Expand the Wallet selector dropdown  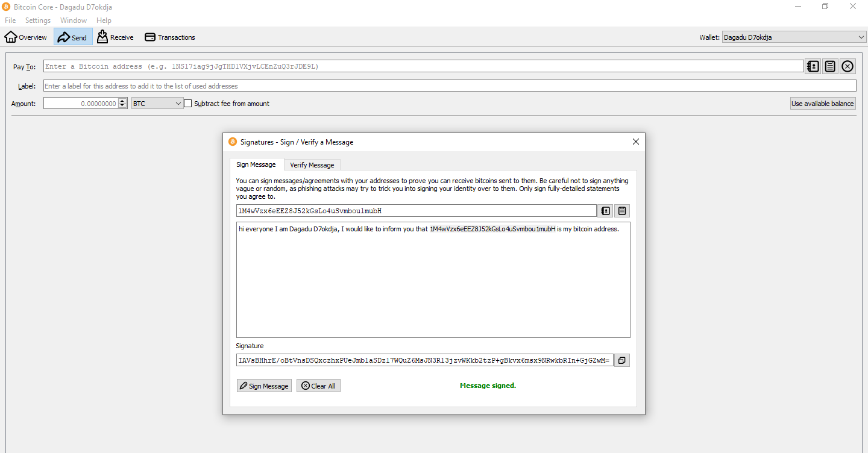(794, 37)
